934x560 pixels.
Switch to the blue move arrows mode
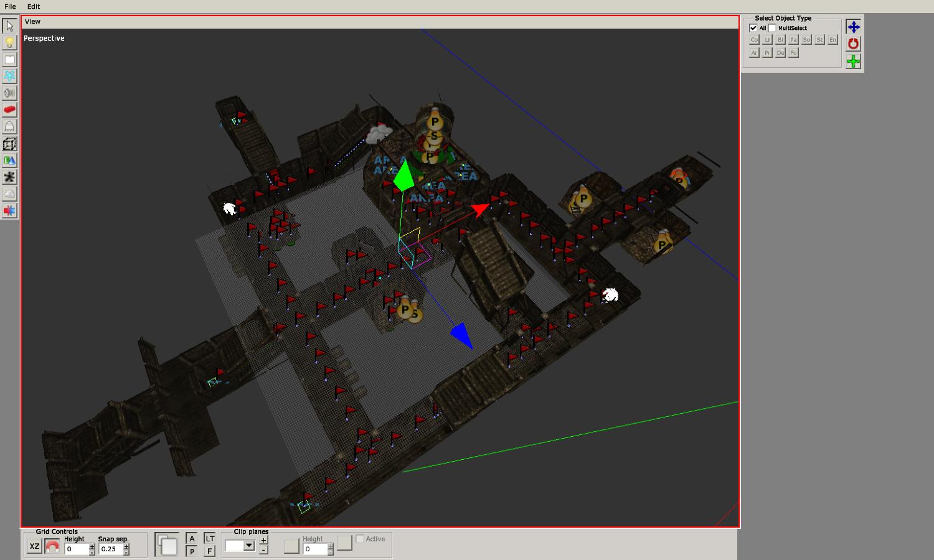point(853,27)
